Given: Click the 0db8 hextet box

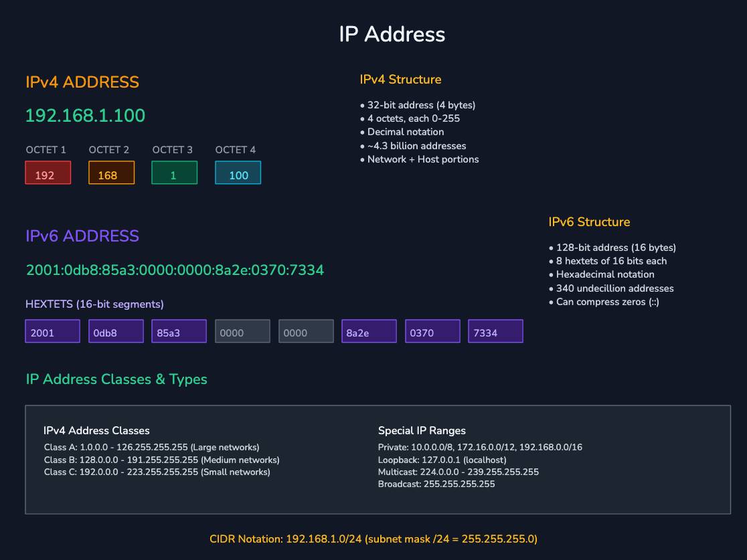Looking at the screenshot, I should 116,331.
